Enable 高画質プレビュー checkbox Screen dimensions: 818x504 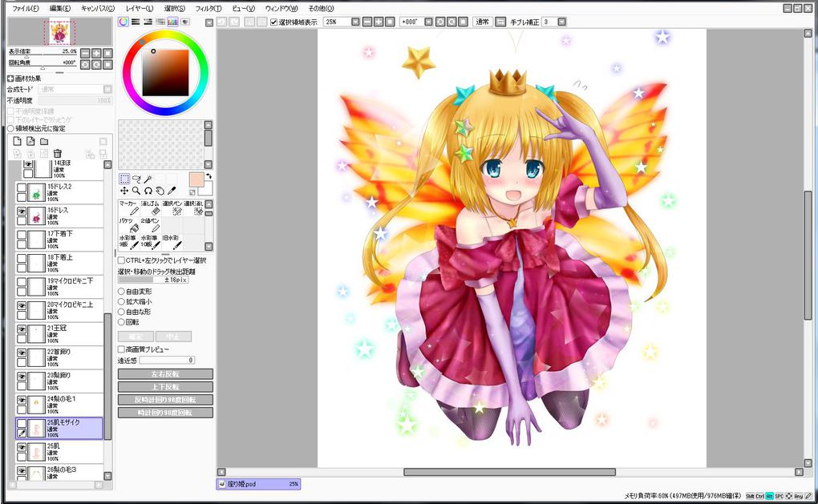point(121,349)
